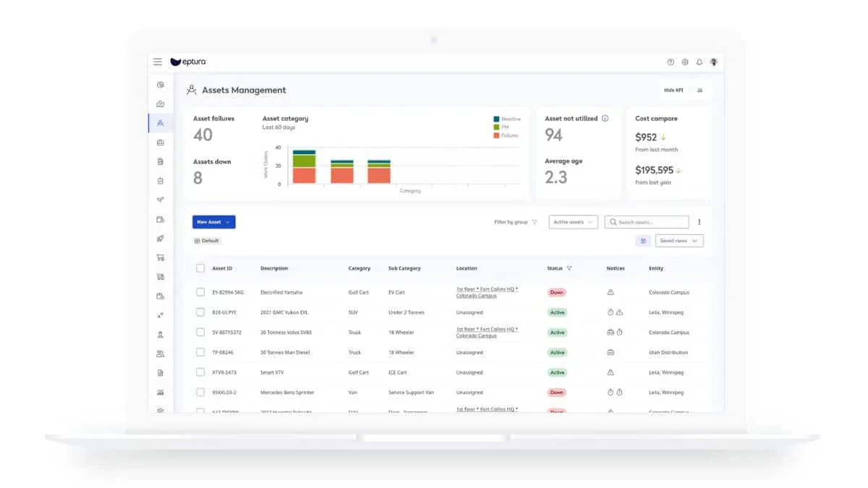
Task: Open the hamburger navigation menu
Action: 158,62
